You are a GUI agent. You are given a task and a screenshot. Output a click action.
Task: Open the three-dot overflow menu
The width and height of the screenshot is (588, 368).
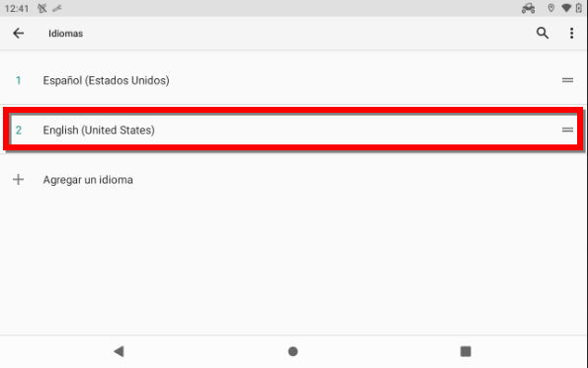click(x=571, y=33)
